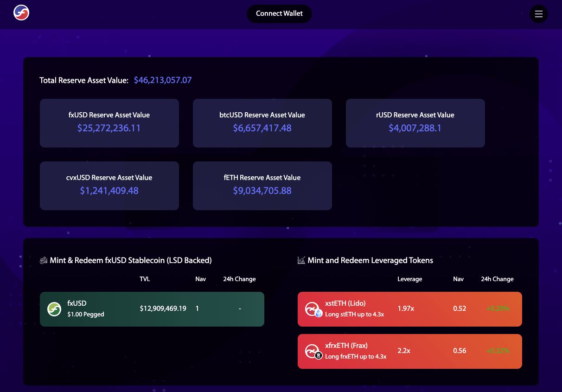Screen dimensions: 562x392
Task: Click the xstETH token icon
Action: [312, 309]
